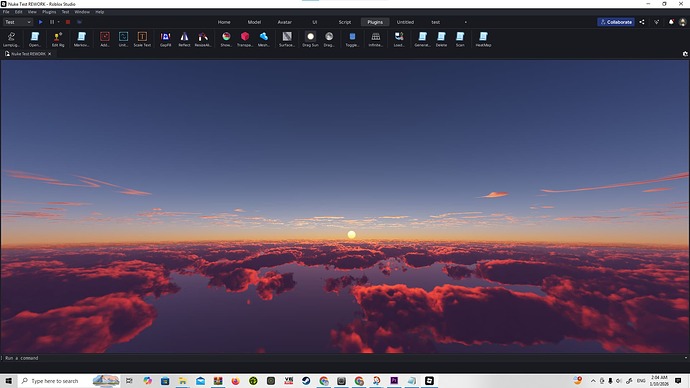Run the Scan plugin script
The height and width of the screenshot is (388, 690).
pyautogui.click(x=460, y=39)
